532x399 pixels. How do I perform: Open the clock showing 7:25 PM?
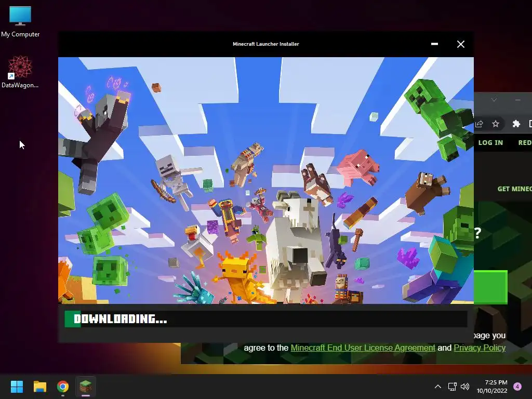point(492,387)
